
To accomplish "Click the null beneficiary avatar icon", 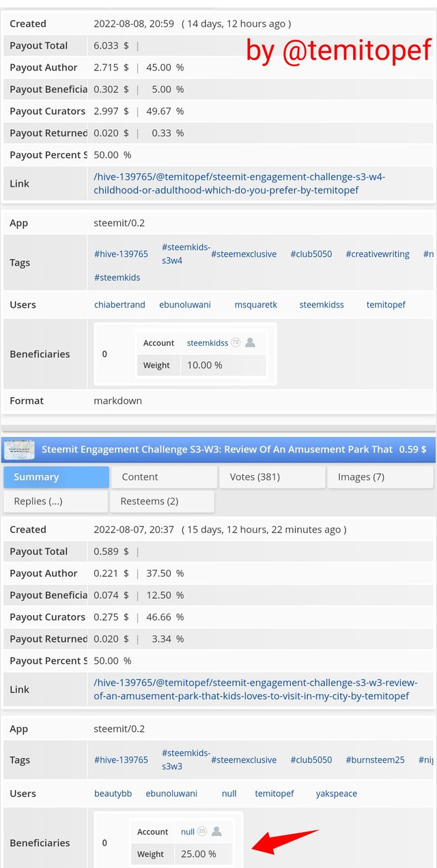I will click(x=216, y=831).
